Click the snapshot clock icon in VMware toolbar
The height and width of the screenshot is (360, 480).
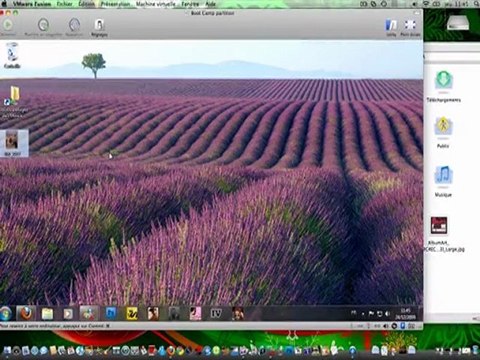coord(43,25)
